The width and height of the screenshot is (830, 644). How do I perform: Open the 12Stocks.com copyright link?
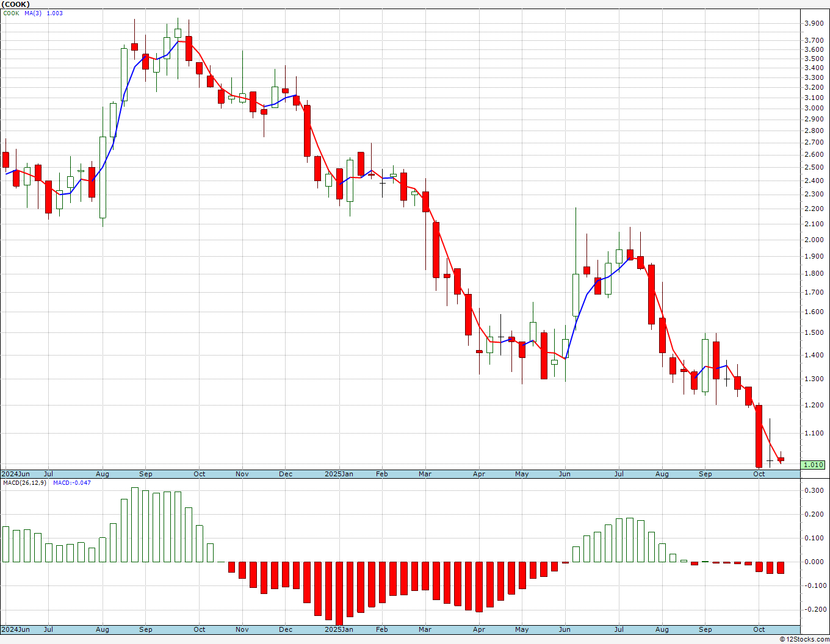click(x=805, y=639)
